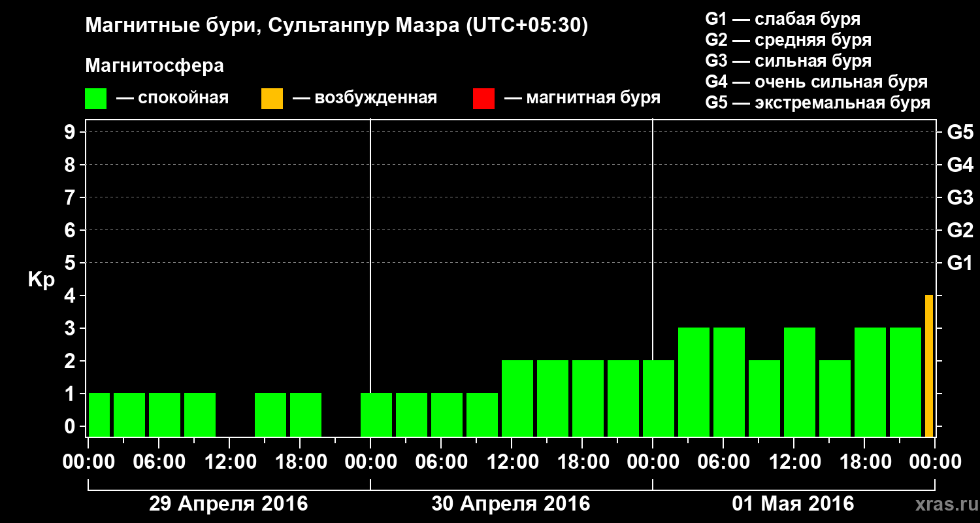
Task: Click the orange Kp 4 bar
Action: coord(929,365)
